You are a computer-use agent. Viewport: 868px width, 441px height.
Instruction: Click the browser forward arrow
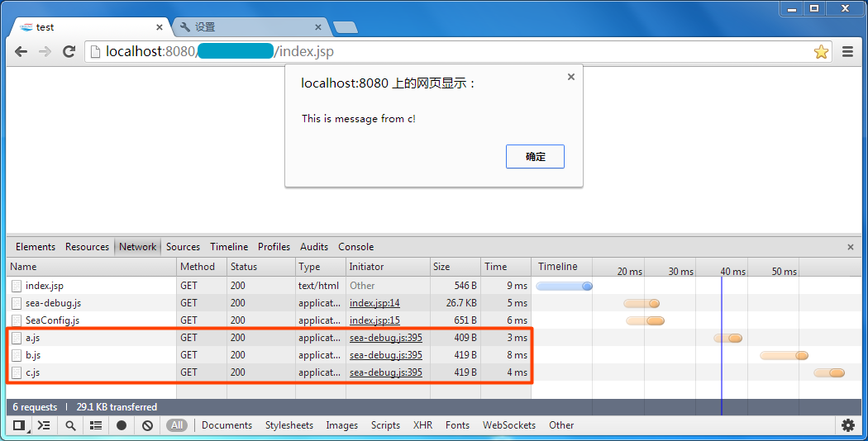coord(45,51)
